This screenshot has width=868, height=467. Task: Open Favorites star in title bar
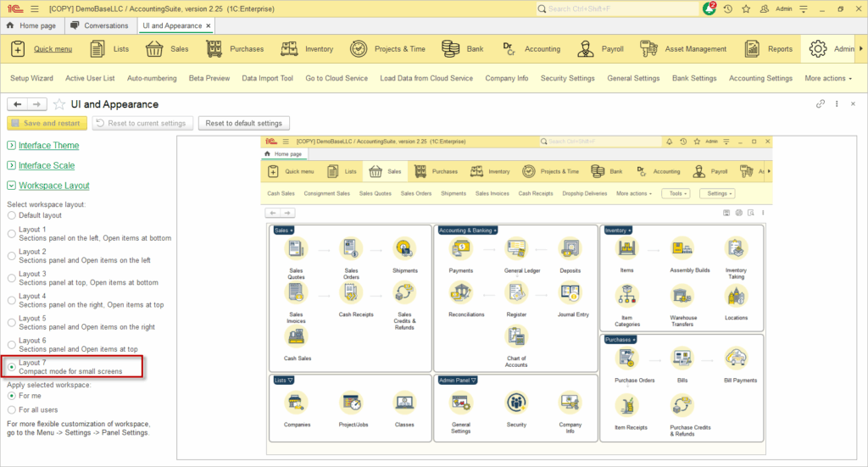(746, 8)
